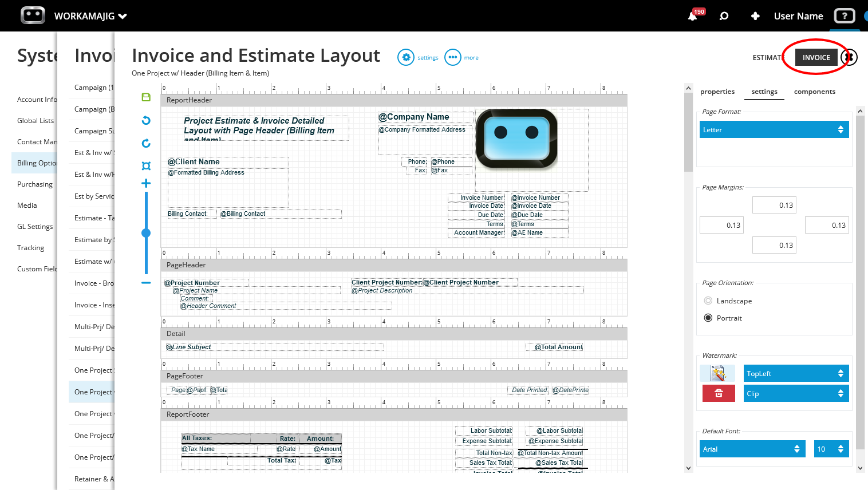Select Portrait page orientation
868x490 pixels.
(708, 318)
